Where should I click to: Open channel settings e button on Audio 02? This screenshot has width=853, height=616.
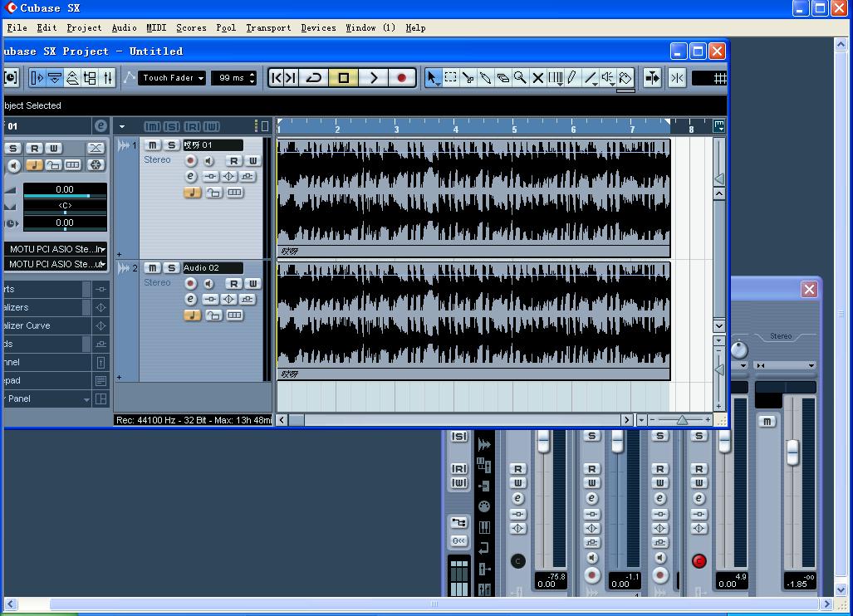(x=190, y=299)
